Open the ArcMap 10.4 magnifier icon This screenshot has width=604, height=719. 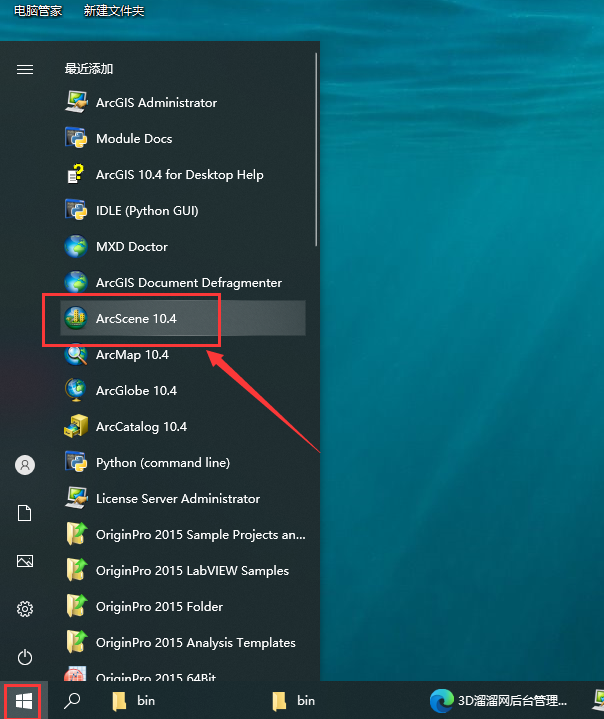coord(76,354)
